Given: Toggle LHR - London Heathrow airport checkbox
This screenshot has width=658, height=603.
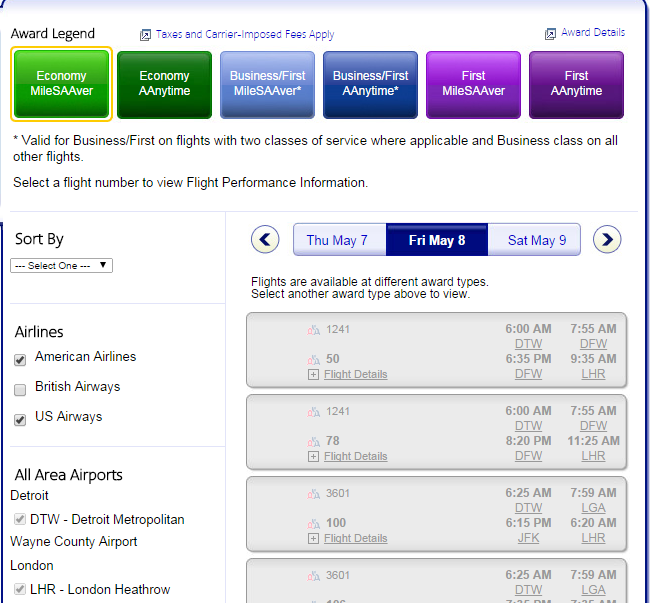Looking at the screenshot, I should (20, 589).
